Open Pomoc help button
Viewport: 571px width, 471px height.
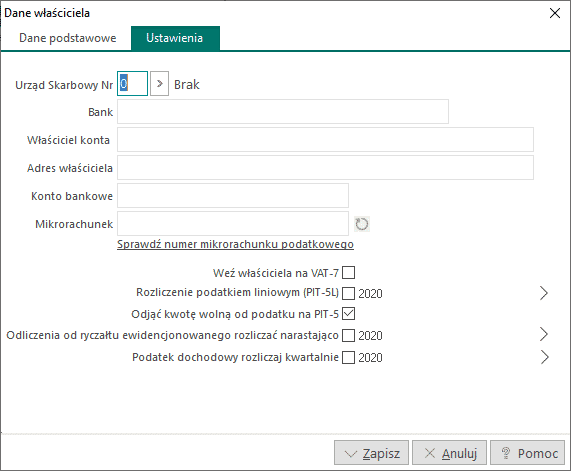(x=527, y=453)
